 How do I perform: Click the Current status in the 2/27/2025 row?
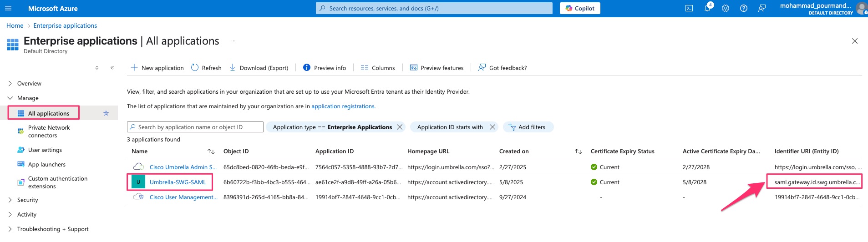(605, 167)
